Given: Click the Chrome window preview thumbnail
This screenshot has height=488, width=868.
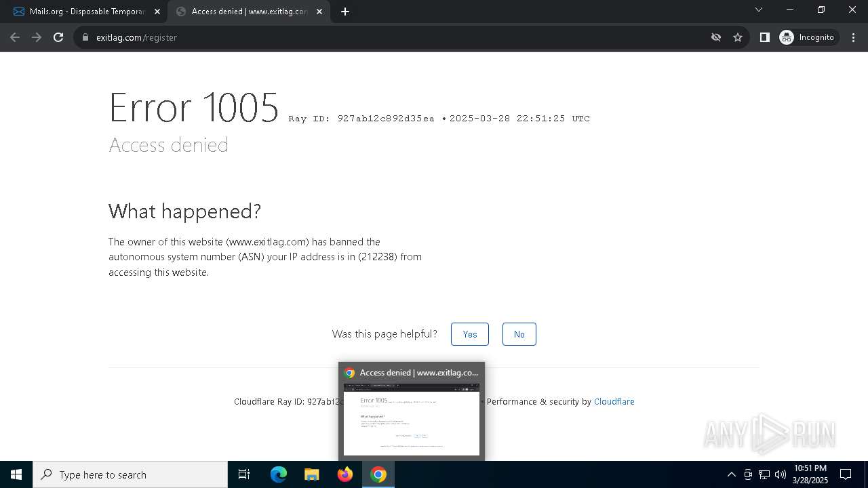Looking at the screenshot, I should [x=412, y=419].
